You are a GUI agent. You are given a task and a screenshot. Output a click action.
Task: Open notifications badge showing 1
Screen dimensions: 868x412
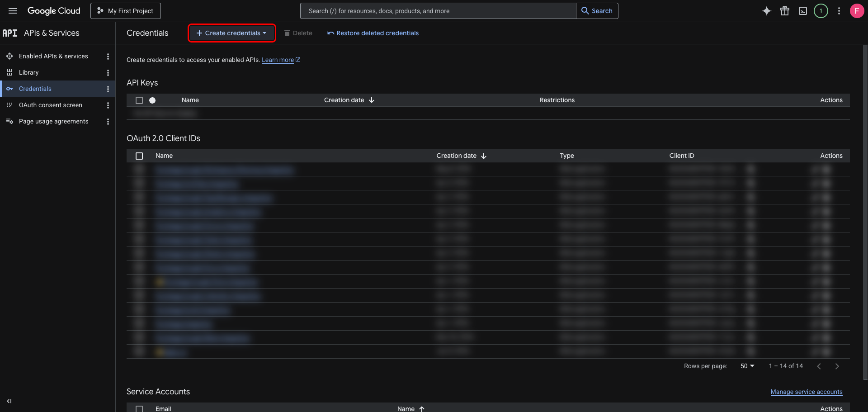[821, 11]
